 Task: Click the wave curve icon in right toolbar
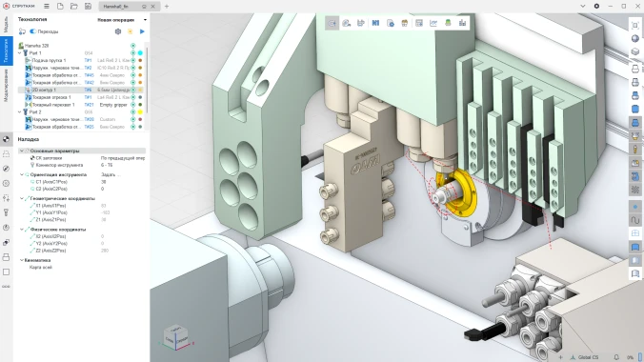pyautogui.click(x=635, y=220)
